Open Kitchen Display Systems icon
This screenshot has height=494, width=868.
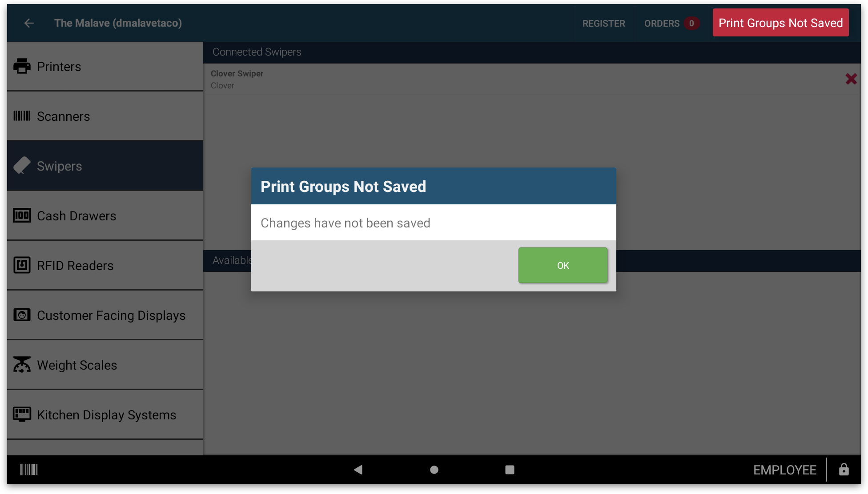[22, 414]
